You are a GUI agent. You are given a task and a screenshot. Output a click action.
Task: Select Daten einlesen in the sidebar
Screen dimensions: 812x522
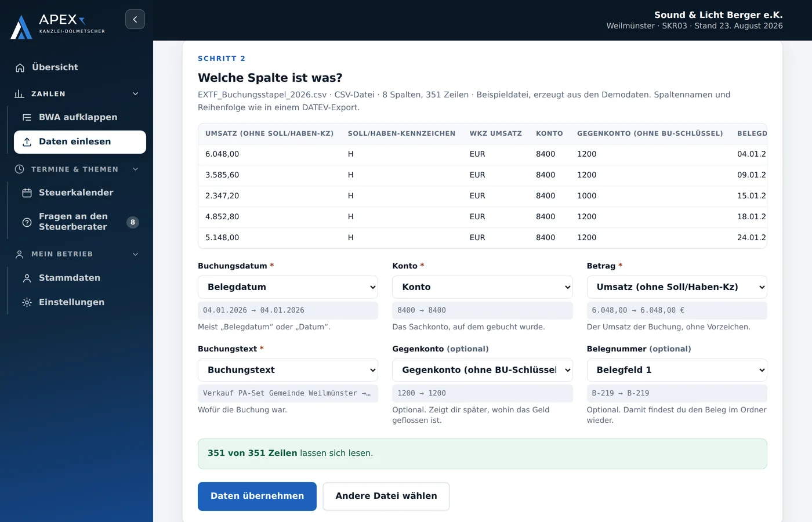(80, 142)
